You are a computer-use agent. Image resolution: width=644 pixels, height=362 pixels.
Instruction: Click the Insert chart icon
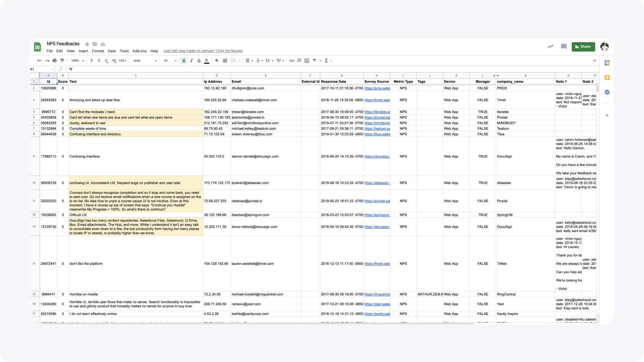[x=307, y=61]
